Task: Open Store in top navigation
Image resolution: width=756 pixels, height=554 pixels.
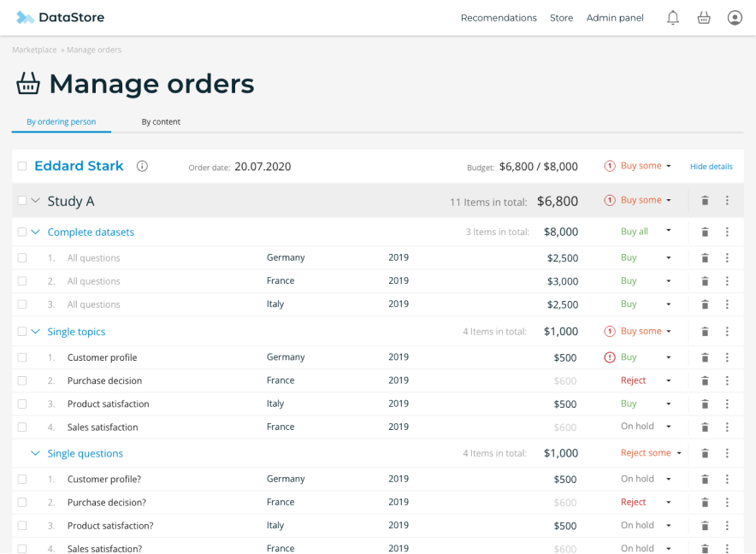Action: point(561,18)
